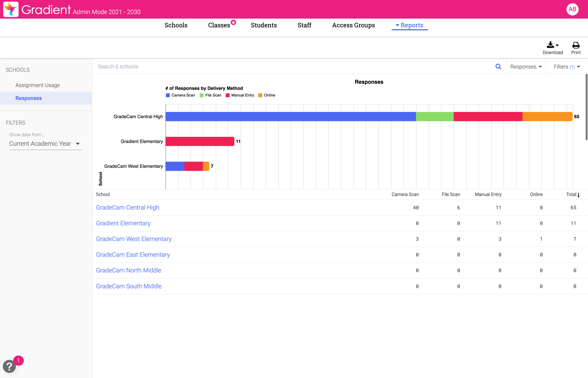The height and width of the screenshot is (378, 588).
Task: Click the Print icon
Action: point(576,48)
